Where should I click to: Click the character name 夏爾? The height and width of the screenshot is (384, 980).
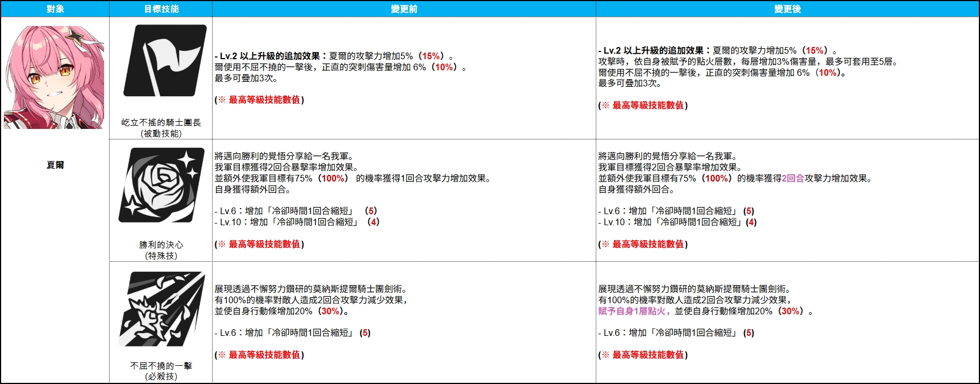(x=55, y=165)
